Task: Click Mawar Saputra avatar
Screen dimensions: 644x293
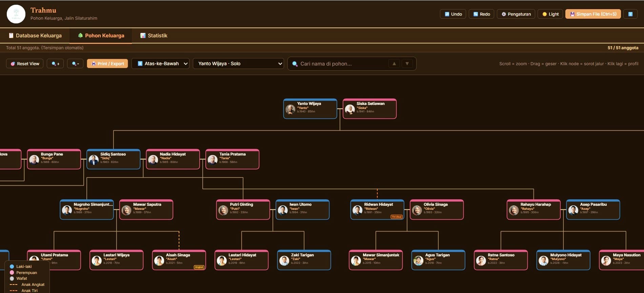Action: [126, 210]
